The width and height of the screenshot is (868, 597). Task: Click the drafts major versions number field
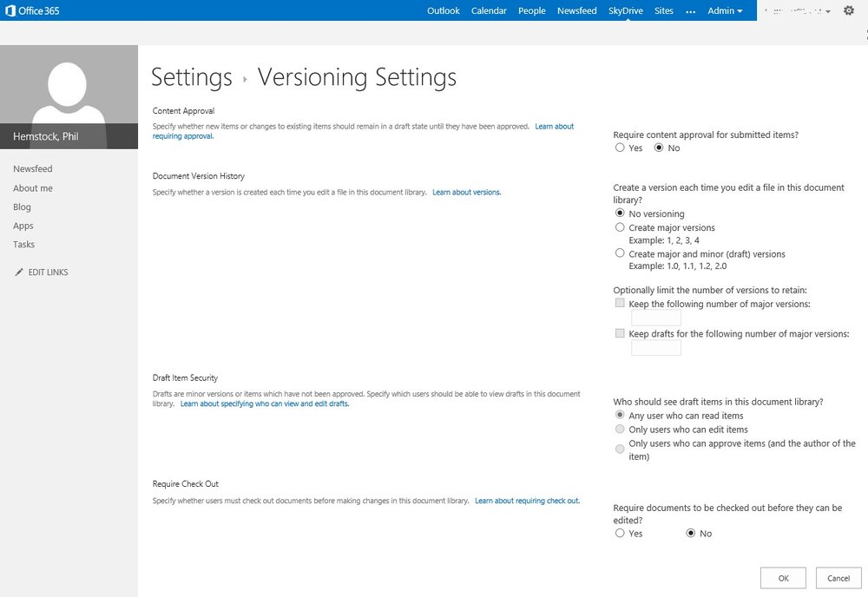656,347
